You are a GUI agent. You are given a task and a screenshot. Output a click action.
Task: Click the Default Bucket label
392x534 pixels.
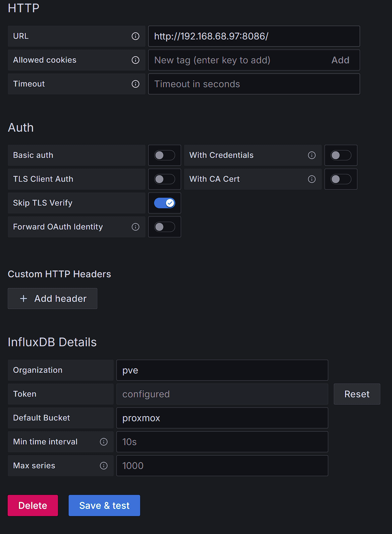(41, 418)
